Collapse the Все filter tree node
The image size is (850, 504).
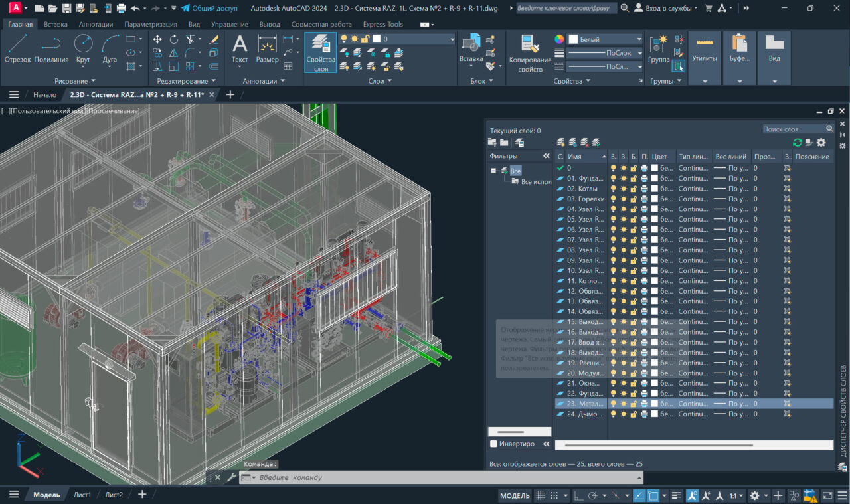493,171
